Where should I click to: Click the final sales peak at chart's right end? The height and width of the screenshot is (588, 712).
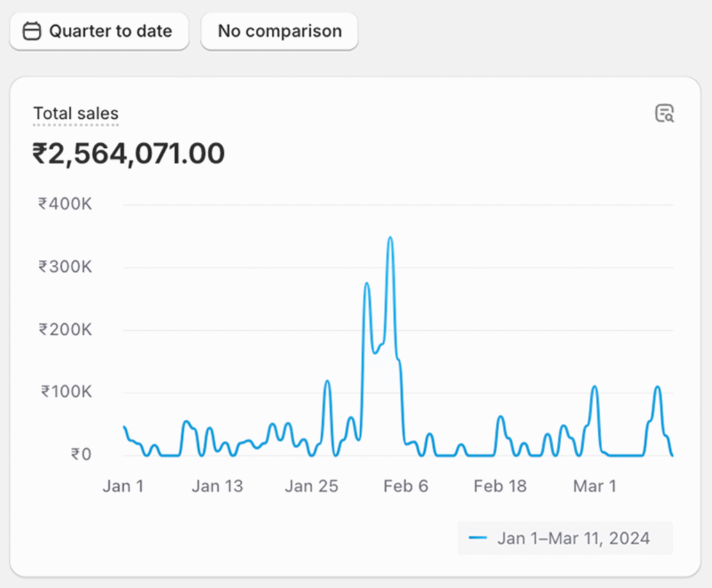(x=657, y=387)
